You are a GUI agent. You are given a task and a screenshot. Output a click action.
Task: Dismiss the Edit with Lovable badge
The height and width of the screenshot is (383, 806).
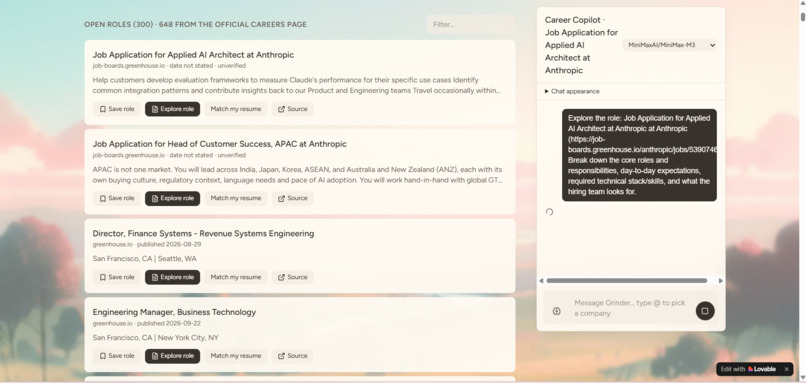786,369
